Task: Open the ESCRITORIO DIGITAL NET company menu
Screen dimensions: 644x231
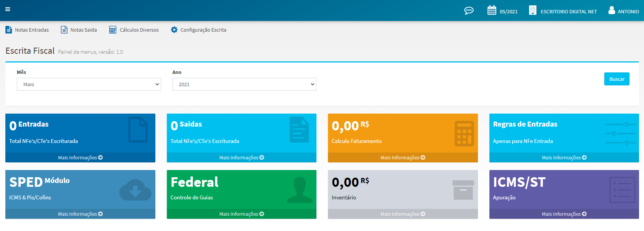Action: [x=563, y=11]
